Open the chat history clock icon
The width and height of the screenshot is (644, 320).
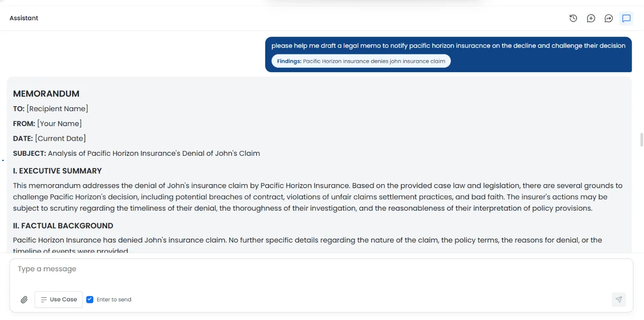coord(573,18)
